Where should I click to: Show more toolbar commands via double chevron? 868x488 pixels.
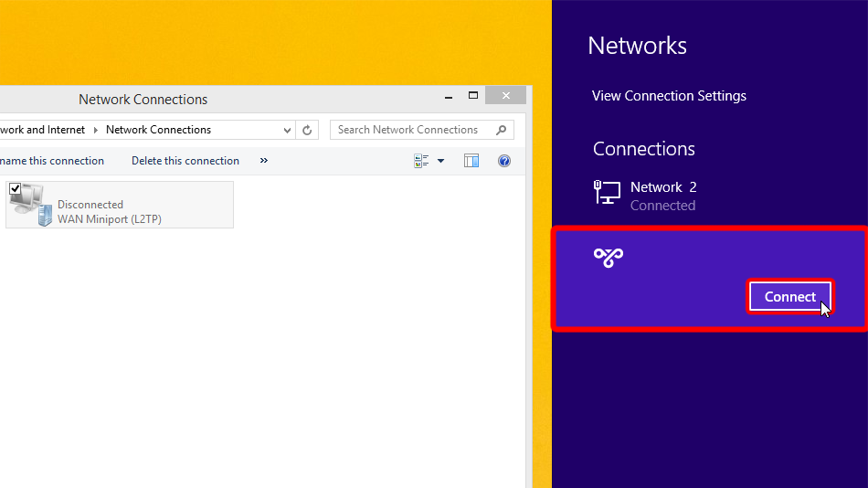coord(264,161)
